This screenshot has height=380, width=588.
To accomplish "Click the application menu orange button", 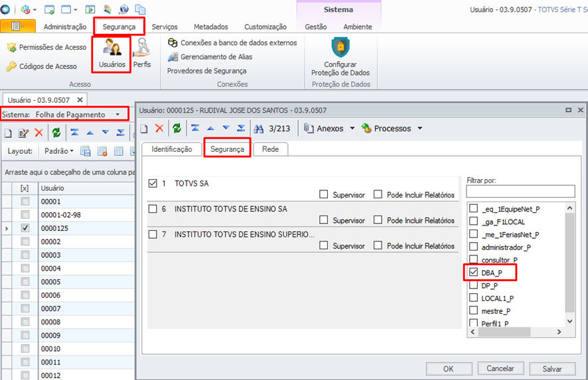I will coord(18,27).
